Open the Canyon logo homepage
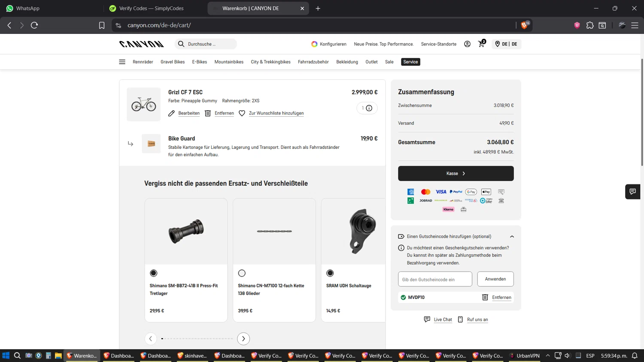644x362 pixels. click(x=141, y=44)
